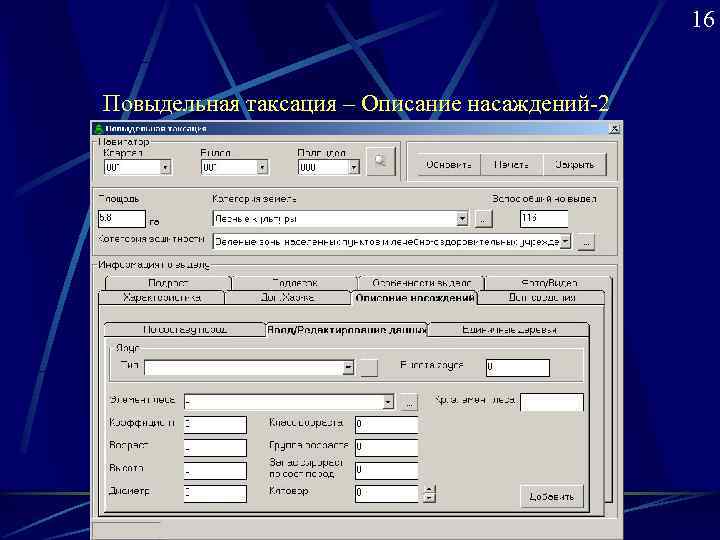Image resolution: width=720 pixels, height=540 pixels.
Task: Open the Квартал dropdown
Action: [x=165, y=168]
